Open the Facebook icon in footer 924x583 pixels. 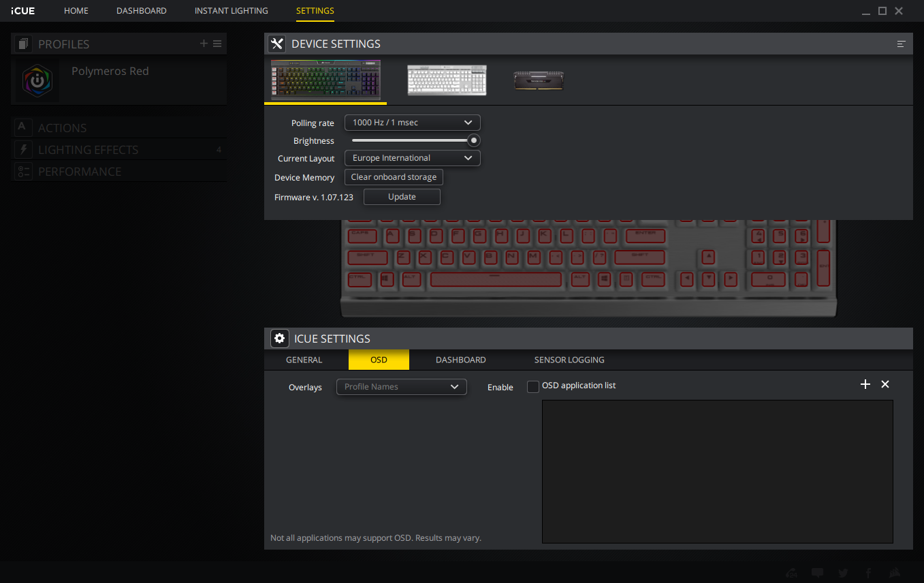point(869,573)
